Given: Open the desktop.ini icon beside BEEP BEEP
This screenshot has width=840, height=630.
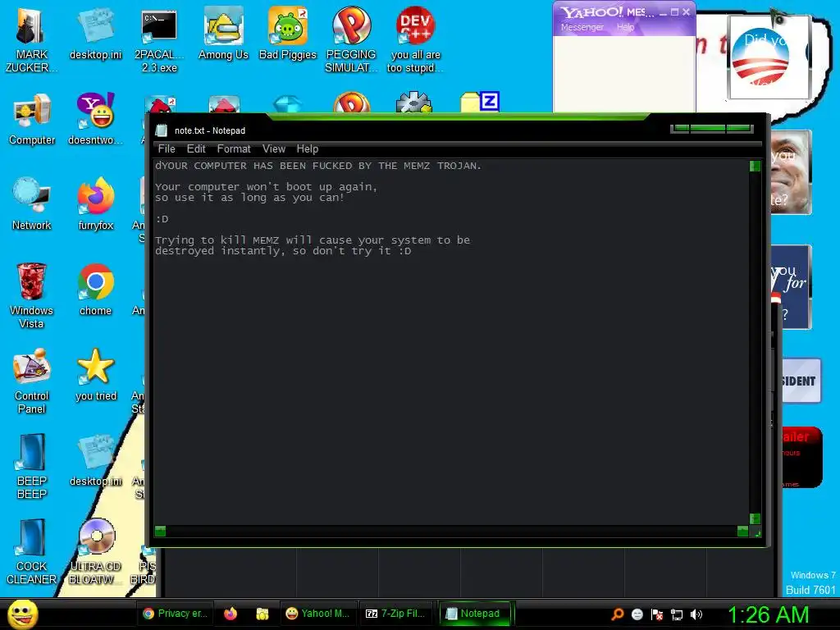Looking at the screenshot, I should pyautogui.click(x=95, y=459).
